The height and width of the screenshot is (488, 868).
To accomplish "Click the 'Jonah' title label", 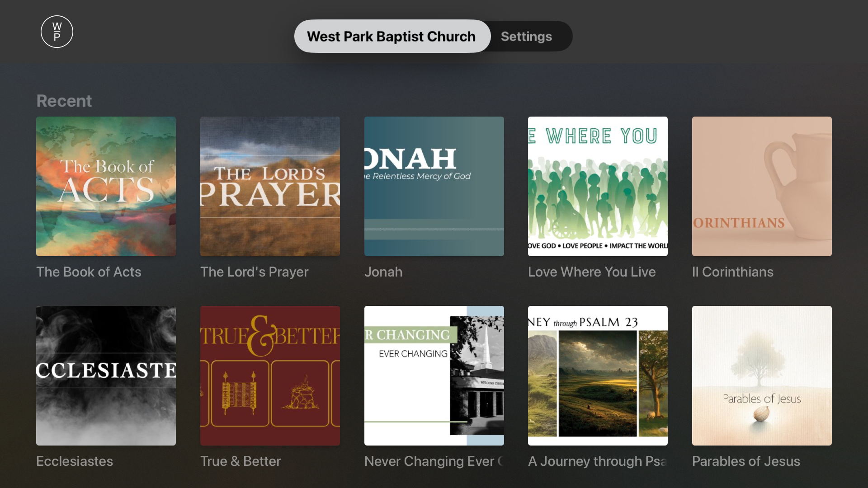I will coord(383,272).
